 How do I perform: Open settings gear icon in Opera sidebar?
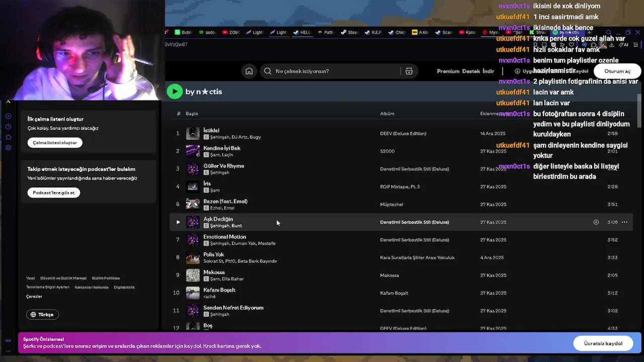point(8,148)
